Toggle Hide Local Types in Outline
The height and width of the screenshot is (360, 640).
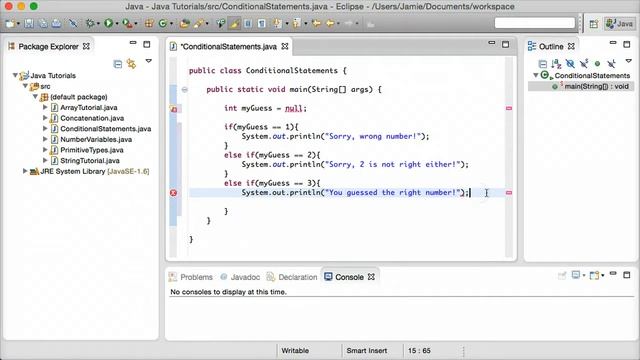click(611, 64)
